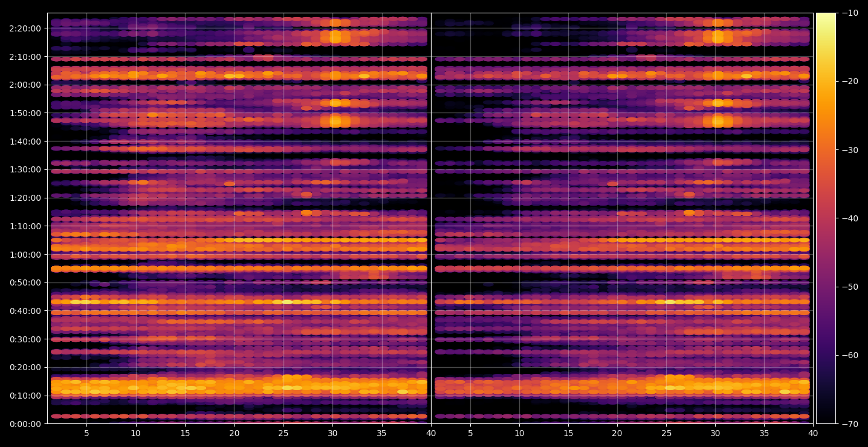Image resolution: width=868 pixels, height=447 pixels.
Task: Pick x-axis tick 40 of the right plot
Action: click(x=814, y=433)
